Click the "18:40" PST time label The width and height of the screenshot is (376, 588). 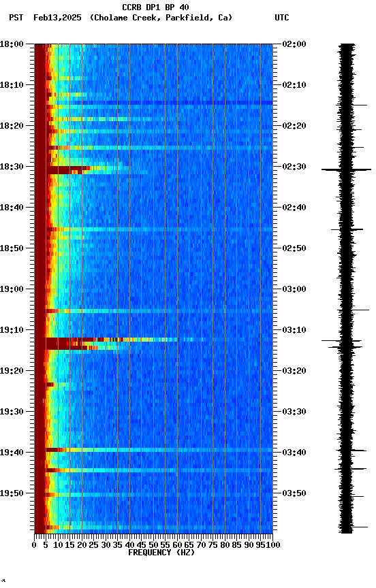[x=12, y=208]
